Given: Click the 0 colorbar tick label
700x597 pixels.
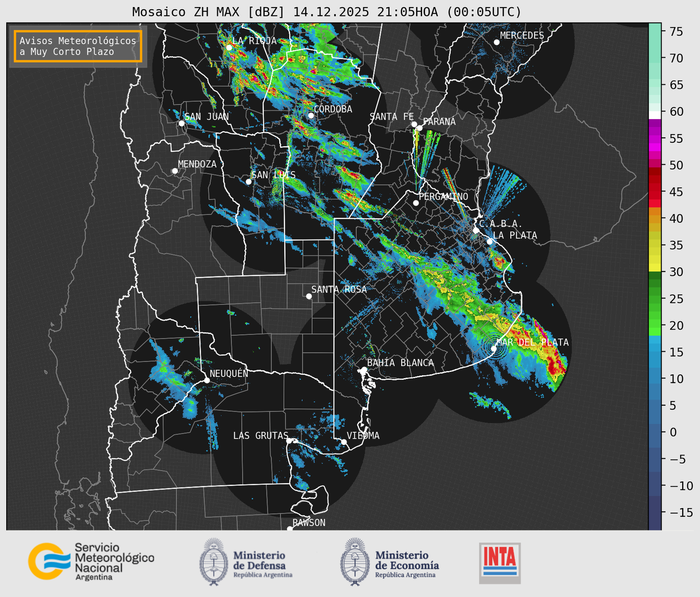Looking at the screenshot, I should pos(673,432).
